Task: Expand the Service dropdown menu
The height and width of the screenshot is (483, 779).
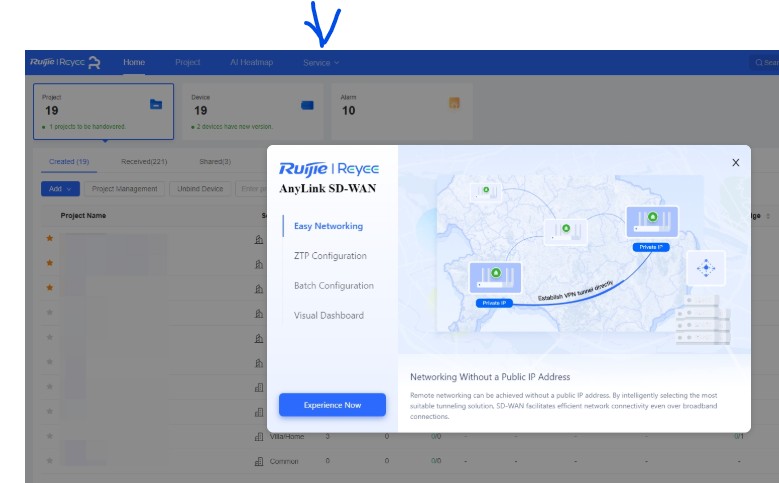Action: (x=321, y=63)
